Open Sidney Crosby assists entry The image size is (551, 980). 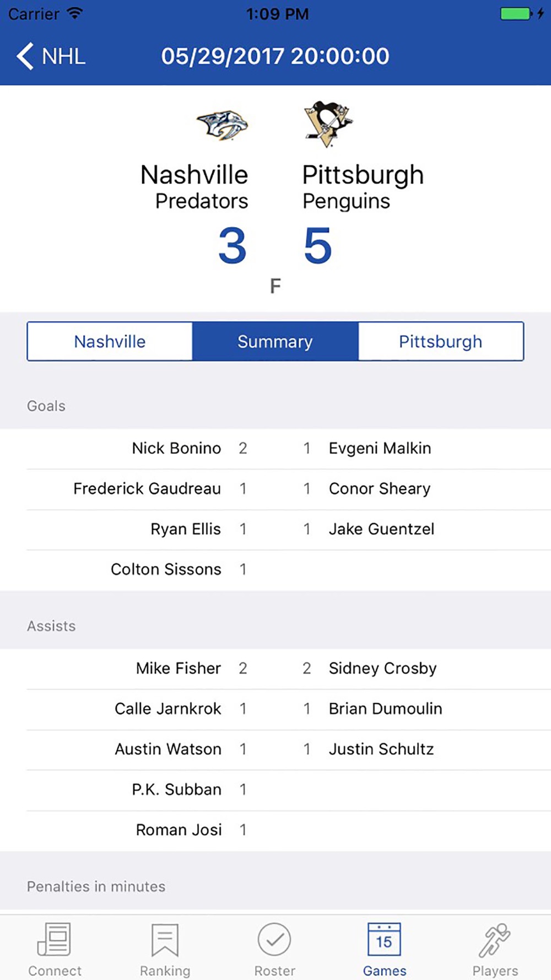[382, 669]
